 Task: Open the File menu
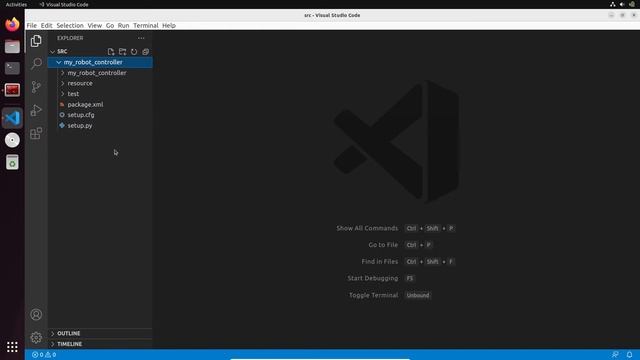[x=31, y=25]
